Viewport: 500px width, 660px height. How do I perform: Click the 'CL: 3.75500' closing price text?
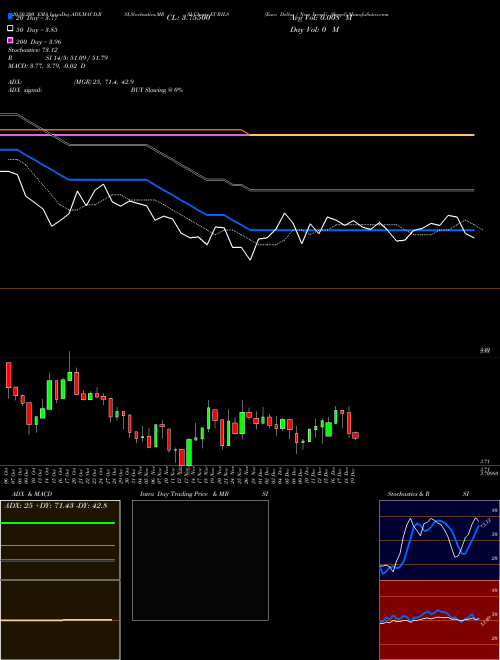click(x=189, y=18)
